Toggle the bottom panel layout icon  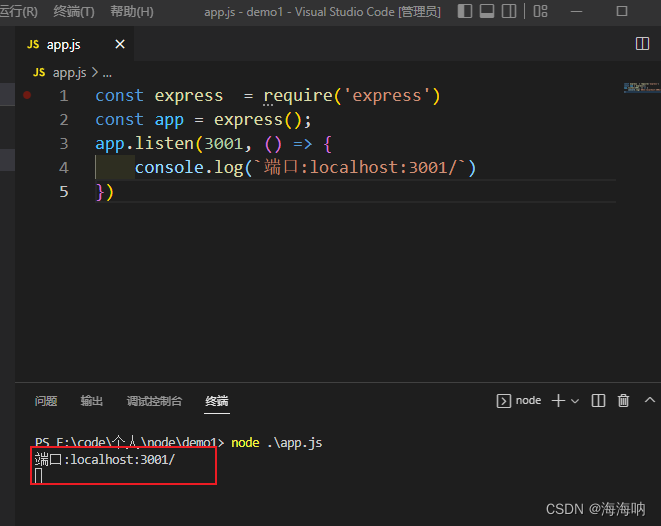[x=487, y=12]
